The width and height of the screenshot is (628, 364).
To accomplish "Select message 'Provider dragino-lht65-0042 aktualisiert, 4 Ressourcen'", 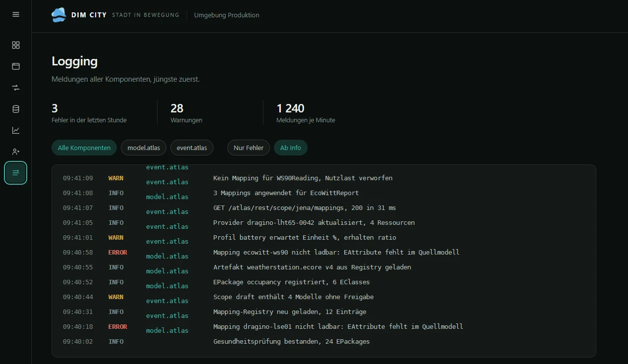I will (x=314, y=222).
